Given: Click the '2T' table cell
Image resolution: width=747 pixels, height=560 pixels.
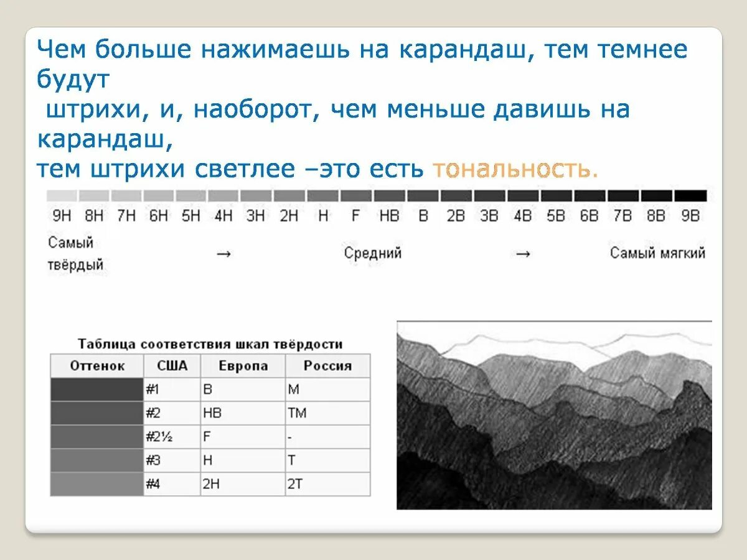Looking at the screenshot, I should 327,484.
